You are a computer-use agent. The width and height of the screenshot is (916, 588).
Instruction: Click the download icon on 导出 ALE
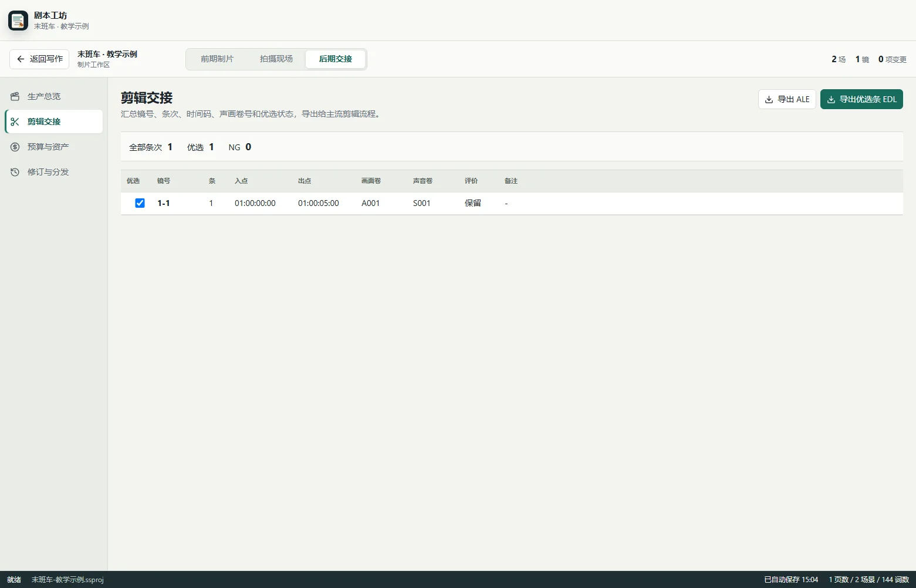tap(769, 99)
